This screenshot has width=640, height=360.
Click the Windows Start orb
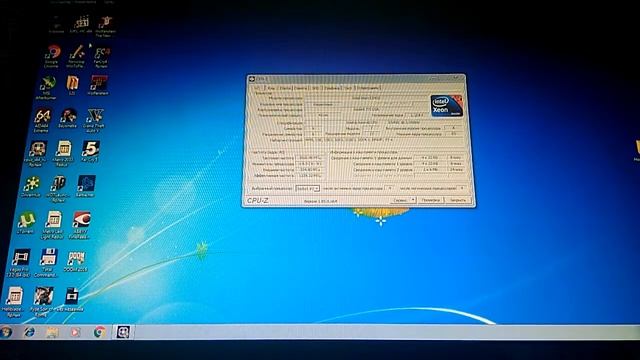[6, 332]
